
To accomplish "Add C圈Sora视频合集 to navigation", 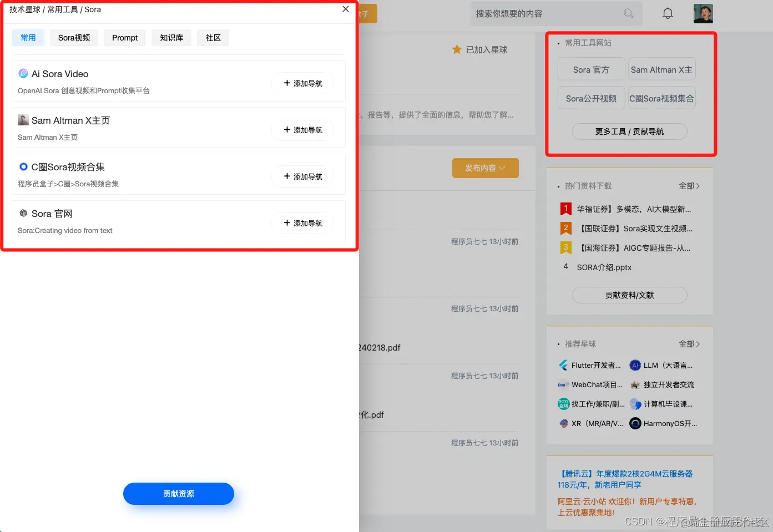I will pyautogui.click(x=302, y=176).
